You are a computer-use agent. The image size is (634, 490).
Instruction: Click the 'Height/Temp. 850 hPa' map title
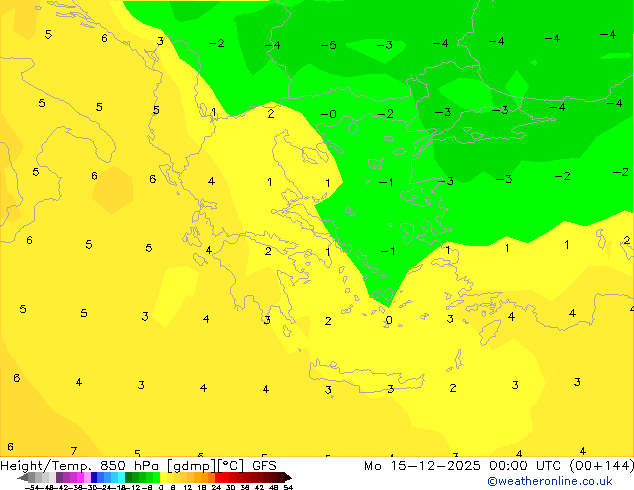click(79, 466)
